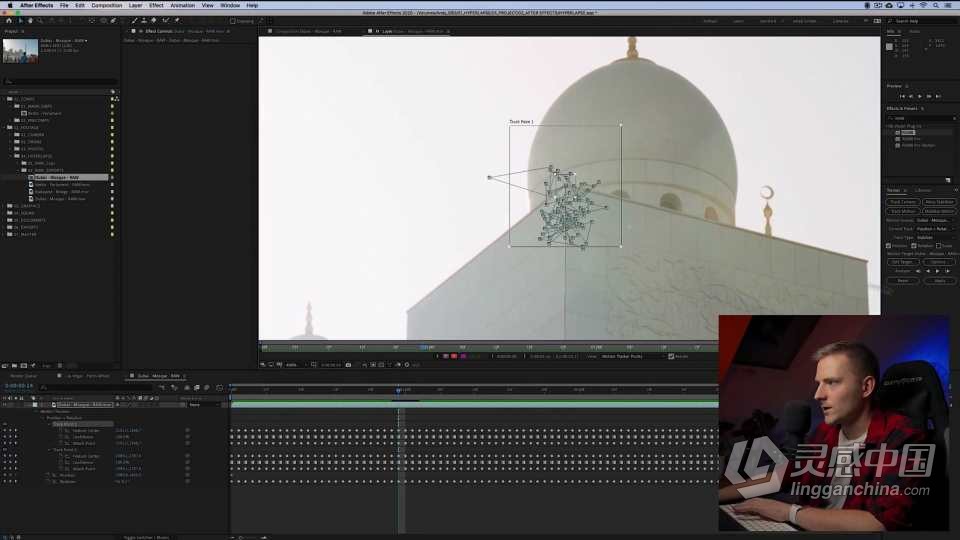Toggle the Rotation checkbox in Tracker panel
The height and width of the screenshot is (540, 960).
coord(914,246)
